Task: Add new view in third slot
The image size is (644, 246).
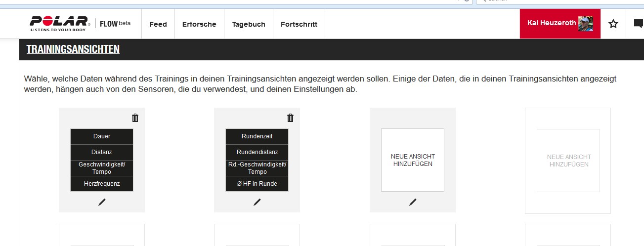Action: click(413, 160)
